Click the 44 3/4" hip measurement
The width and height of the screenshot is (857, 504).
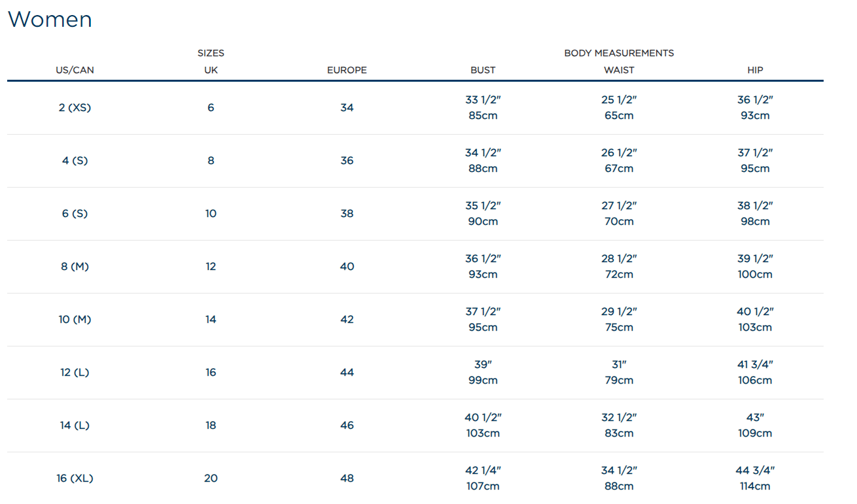[755, 471]
